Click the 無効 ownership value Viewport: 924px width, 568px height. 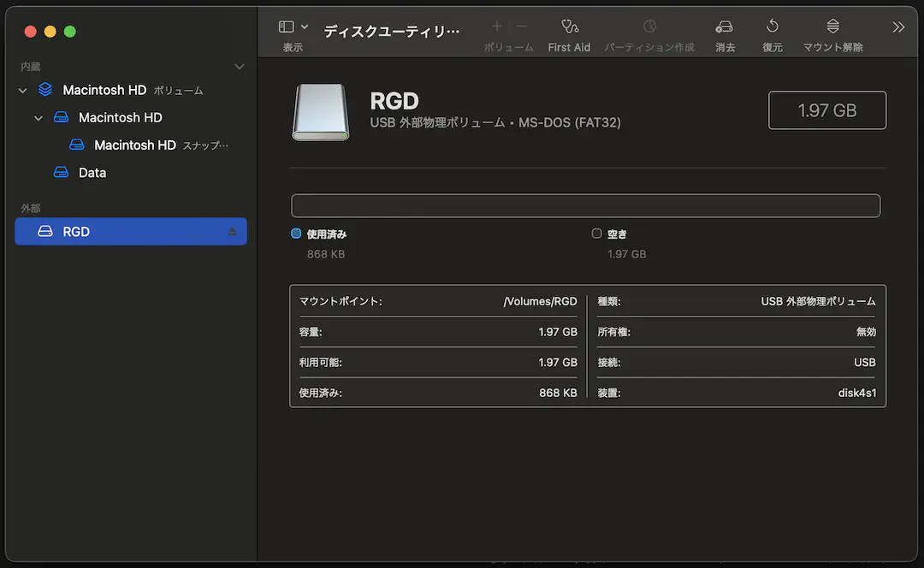click(x=866, y=332)
